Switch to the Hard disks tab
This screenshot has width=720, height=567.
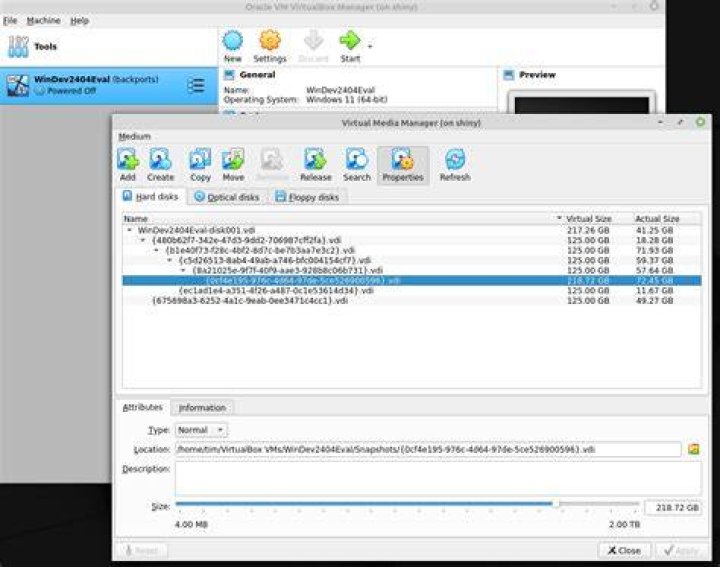pos(151,196)
